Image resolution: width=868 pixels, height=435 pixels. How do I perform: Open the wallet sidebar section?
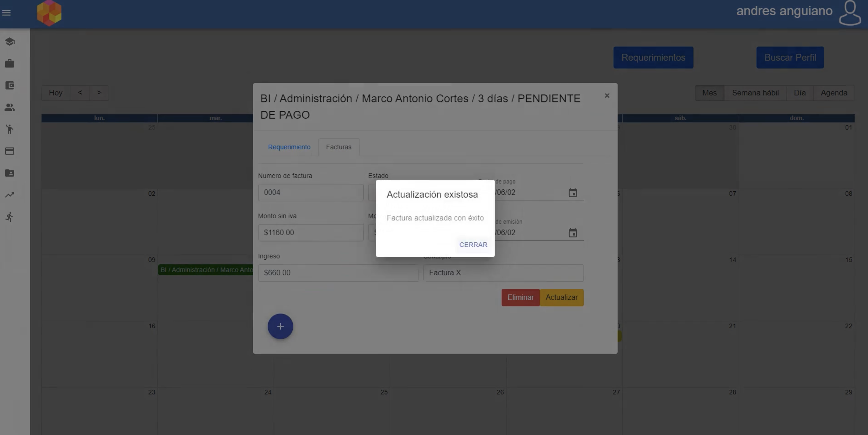pos(9,86)
